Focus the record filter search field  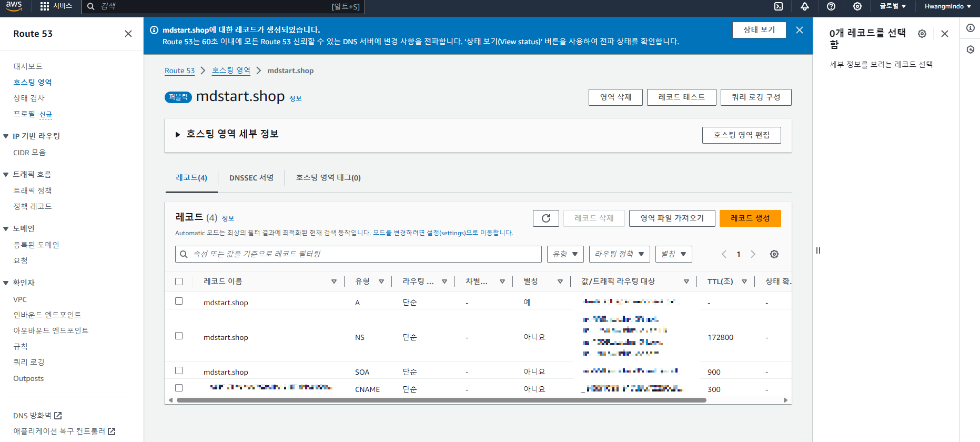[x=358, y=254]
